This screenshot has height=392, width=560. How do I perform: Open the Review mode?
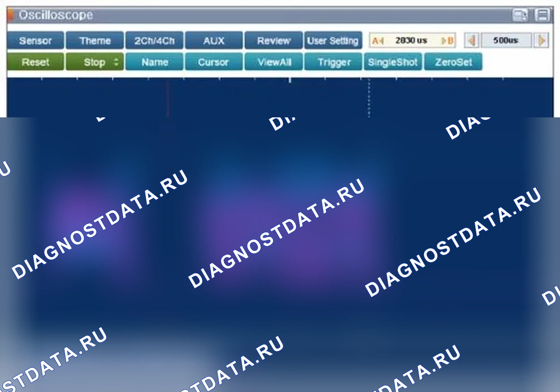(x=273, y=40)
